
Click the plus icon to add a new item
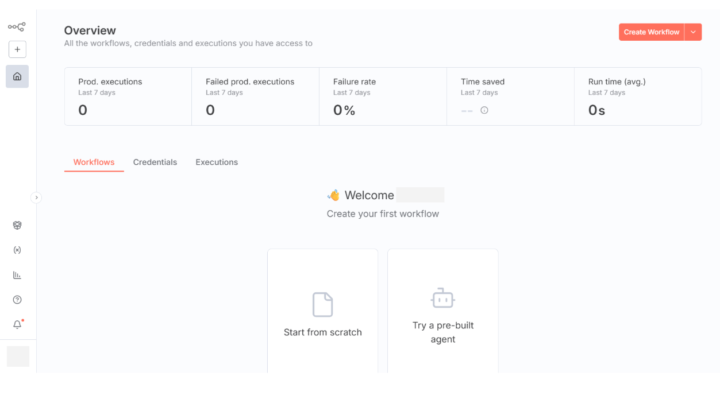point(17,49)
